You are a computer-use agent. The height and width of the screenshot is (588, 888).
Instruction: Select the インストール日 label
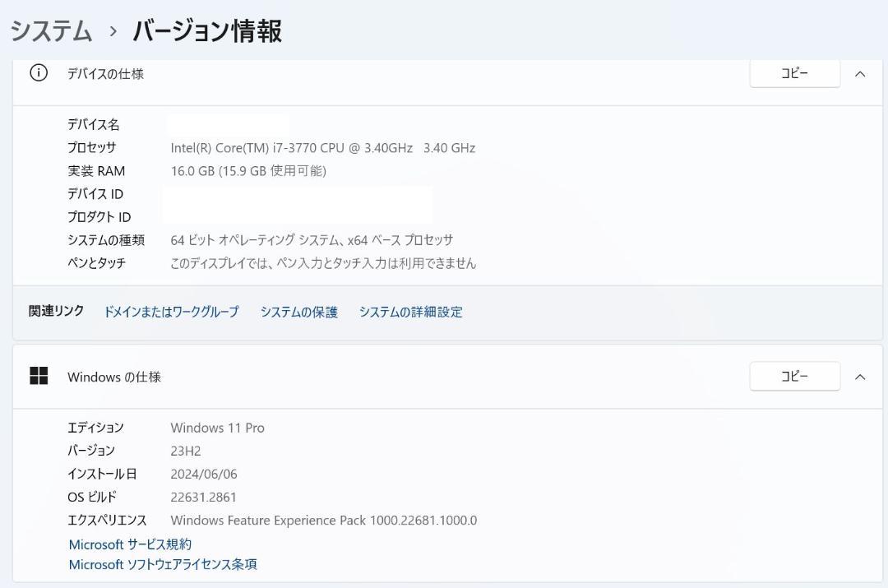click(102, 474)
